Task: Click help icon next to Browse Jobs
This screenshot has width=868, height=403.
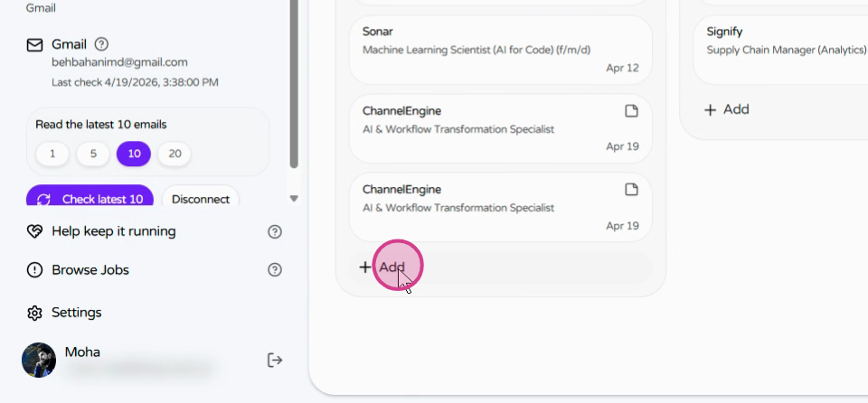Action: (275, 269)
